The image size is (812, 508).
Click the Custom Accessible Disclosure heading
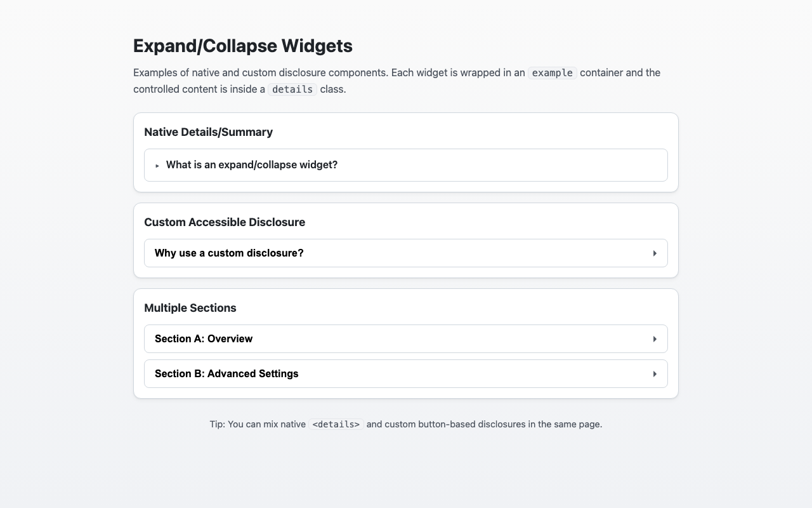tap(225, 222)
